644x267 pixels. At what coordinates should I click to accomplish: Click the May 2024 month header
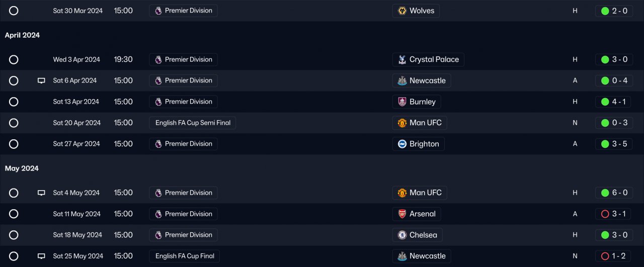[22, 168]
